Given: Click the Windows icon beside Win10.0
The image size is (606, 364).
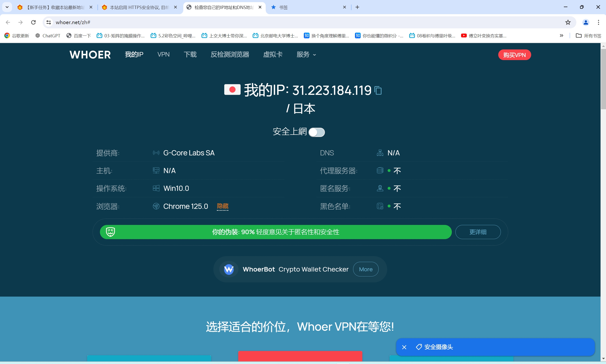Looking at the screenshot, I should 156,188.
